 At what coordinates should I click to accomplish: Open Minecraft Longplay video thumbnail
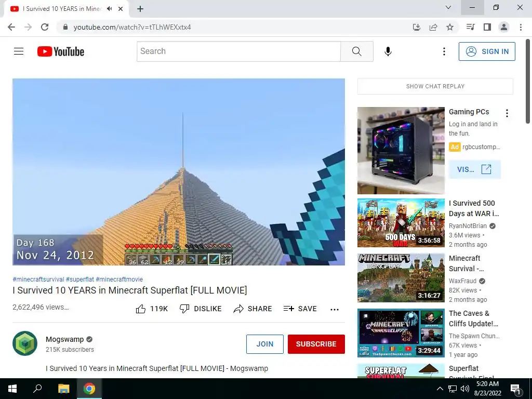pyautogui.click(x=401, y=278)
